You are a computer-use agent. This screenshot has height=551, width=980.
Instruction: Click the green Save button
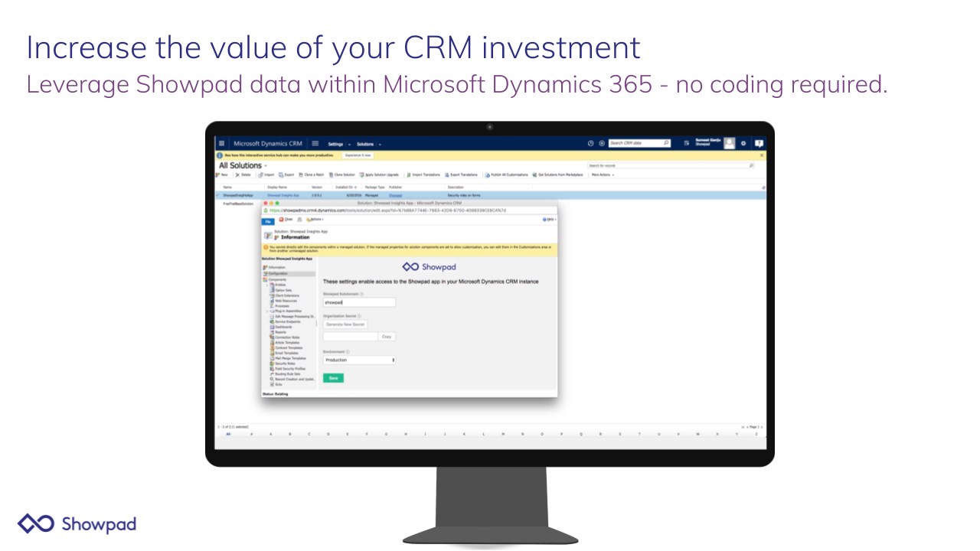click(333, 378)
